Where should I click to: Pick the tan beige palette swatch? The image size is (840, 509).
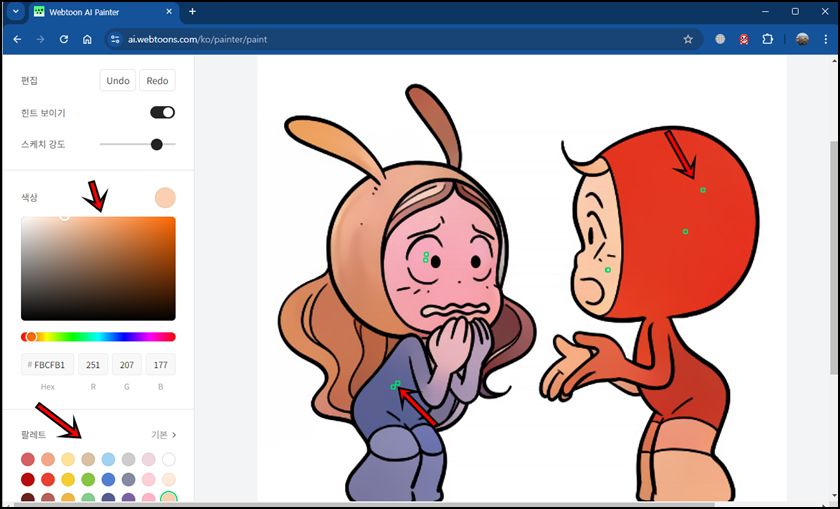pyautogui.click(x=88, y=459)
